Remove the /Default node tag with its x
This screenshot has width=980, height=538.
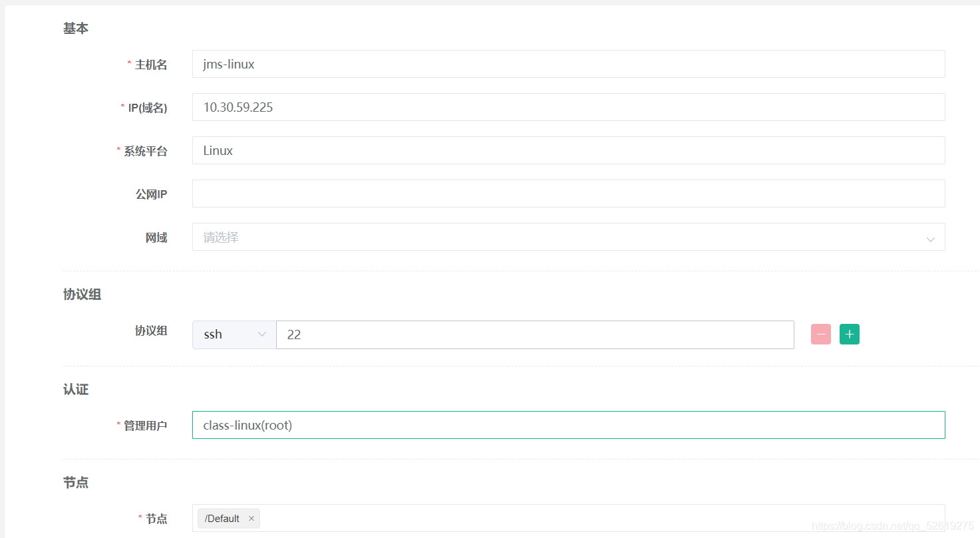(251, 519)
